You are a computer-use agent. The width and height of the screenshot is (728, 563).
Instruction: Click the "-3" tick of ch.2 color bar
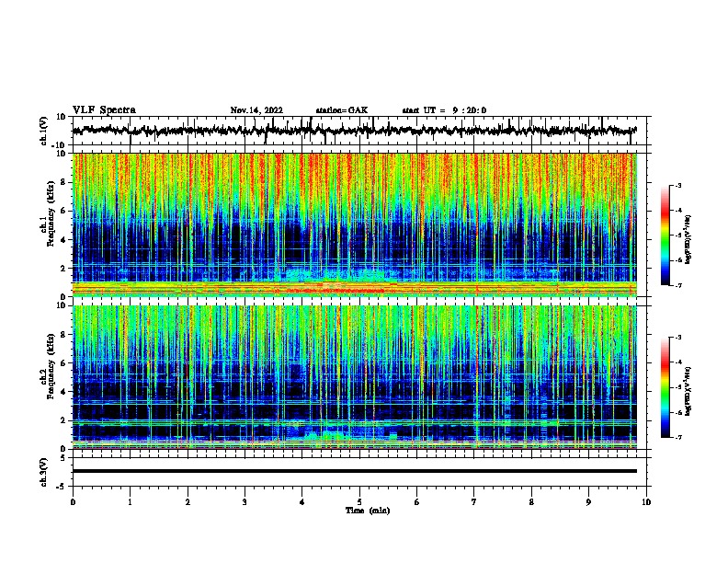point(677,338)
